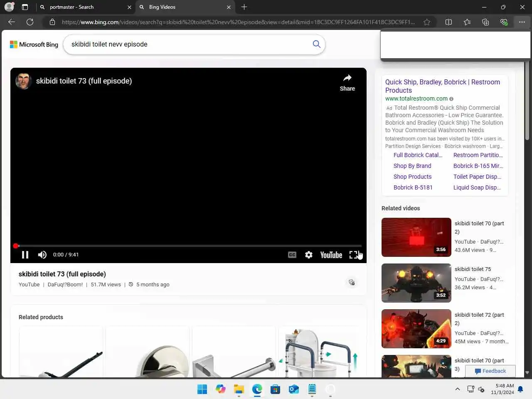Save video to collection icon
The height and width of the screenshot is (399, 532).
[352, 283]
